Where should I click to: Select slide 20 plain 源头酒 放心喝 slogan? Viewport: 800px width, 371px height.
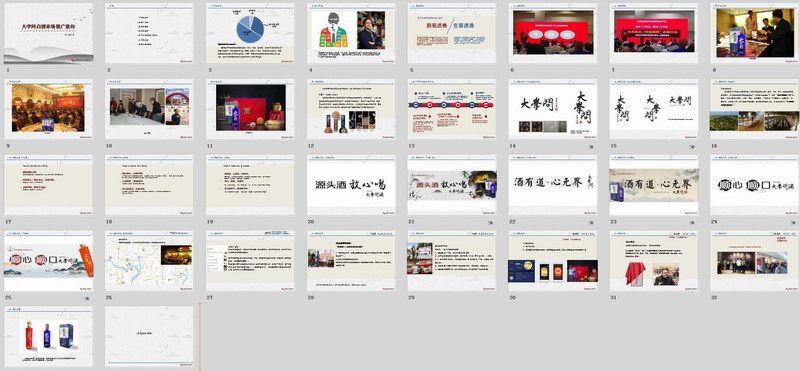coord(351,185)
